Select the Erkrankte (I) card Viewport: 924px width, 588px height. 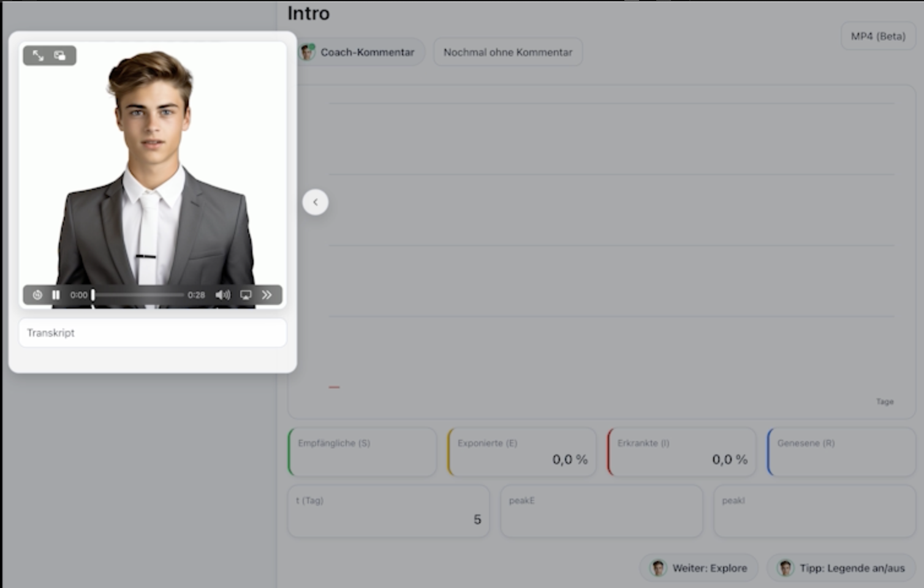tap(681, 452)
